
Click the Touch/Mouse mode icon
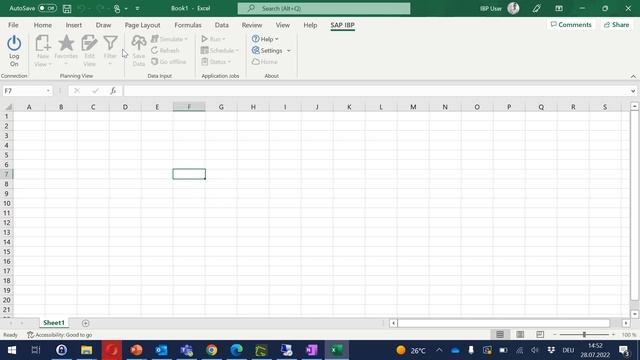(x=117, y=8)
